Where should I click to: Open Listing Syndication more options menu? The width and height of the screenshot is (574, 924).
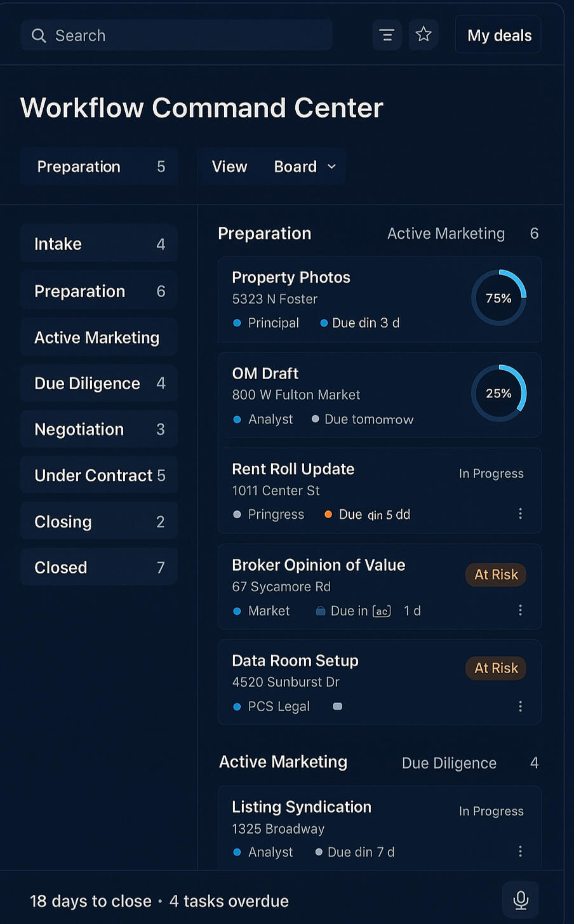520,852
